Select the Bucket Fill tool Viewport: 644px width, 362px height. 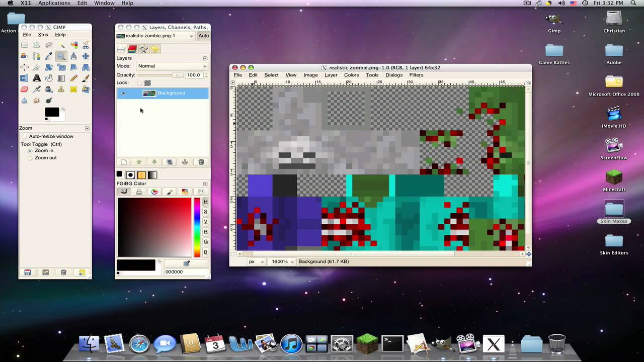(49, 78)
